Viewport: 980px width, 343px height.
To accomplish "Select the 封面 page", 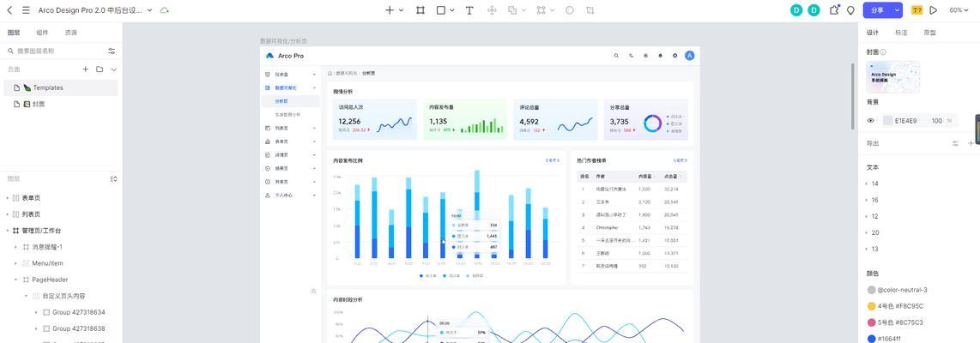I will coord(60,105).
